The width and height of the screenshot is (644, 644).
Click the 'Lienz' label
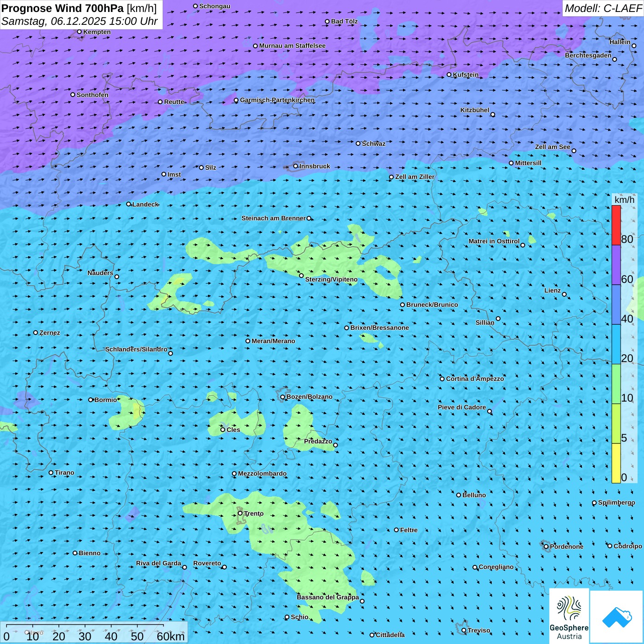click(552, 290)
